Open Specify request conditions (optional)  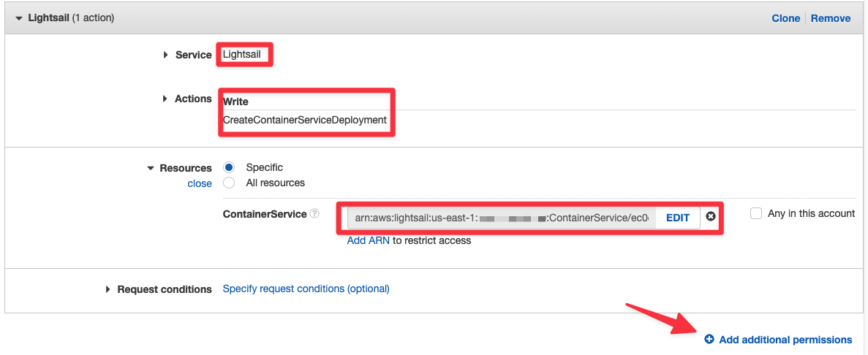pyautogui.click(x=306, y=289)
